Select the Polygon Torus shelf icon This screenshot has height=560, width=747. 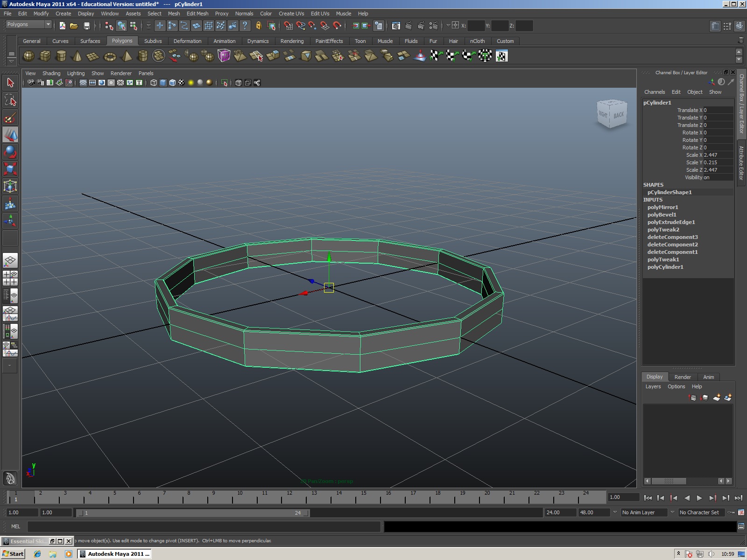[110, 56]
